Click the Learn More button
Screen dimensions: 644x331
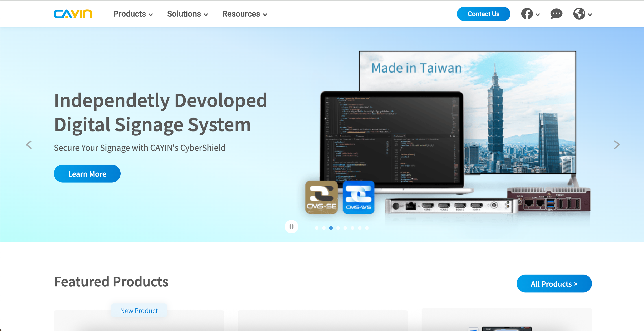[x=87, y=174]
